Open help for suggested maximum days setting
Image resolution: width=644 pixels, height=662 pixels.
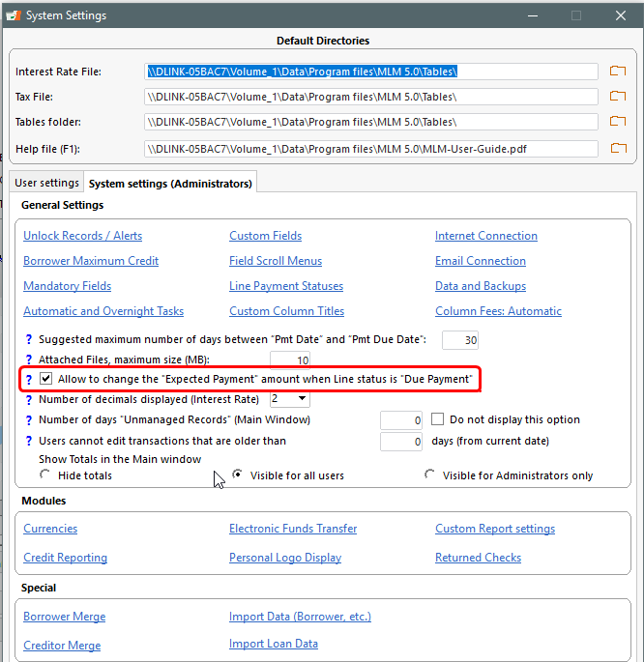click(x=29, y=339)
